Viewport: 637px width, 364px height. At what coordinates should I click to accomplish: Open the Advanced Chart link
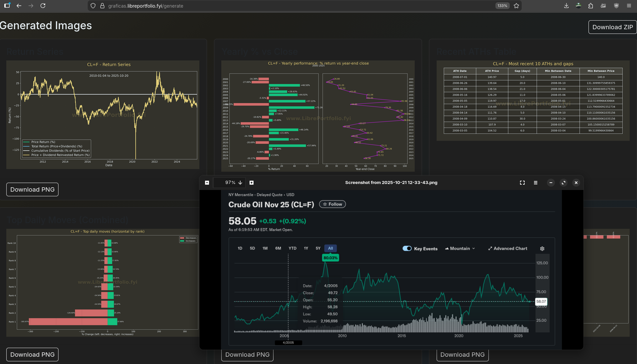[507, 248]
